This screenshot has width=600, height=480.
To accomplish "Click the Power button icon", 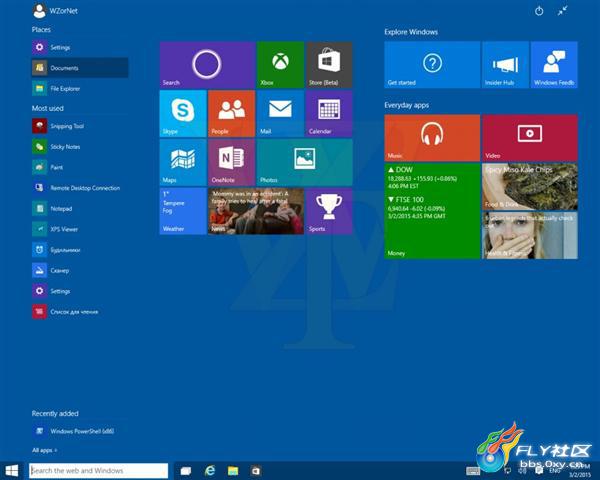I will (x=539, y=11).
